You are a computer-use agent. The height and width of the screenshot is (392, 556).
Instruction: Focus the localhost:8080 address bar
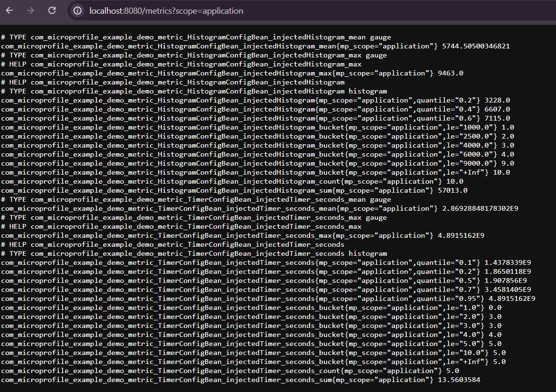(166, 10)
